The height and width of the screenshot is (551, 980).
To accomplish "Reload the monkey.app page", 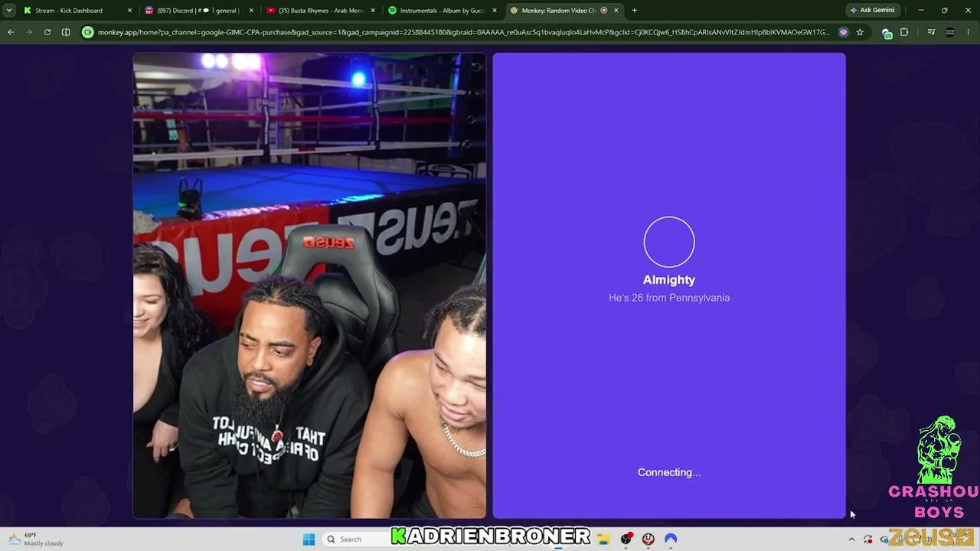I will (x=47, y=32).
